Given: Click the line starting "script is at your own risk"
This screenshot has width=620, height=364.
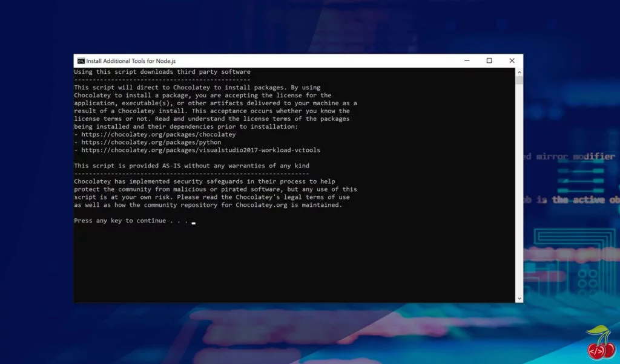Looking at the screenshot, I should pos(212,197).
